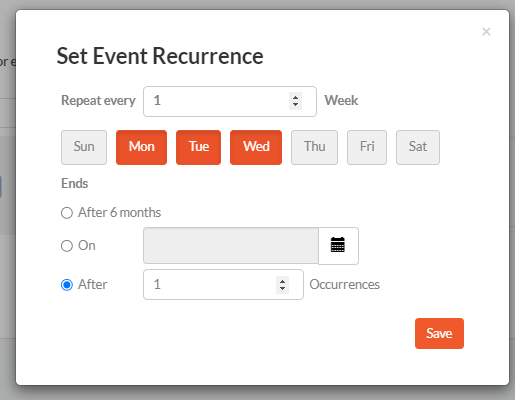This screenshot has height=400, width=515.
Task: Select the On date radio option
Action: 67,246
